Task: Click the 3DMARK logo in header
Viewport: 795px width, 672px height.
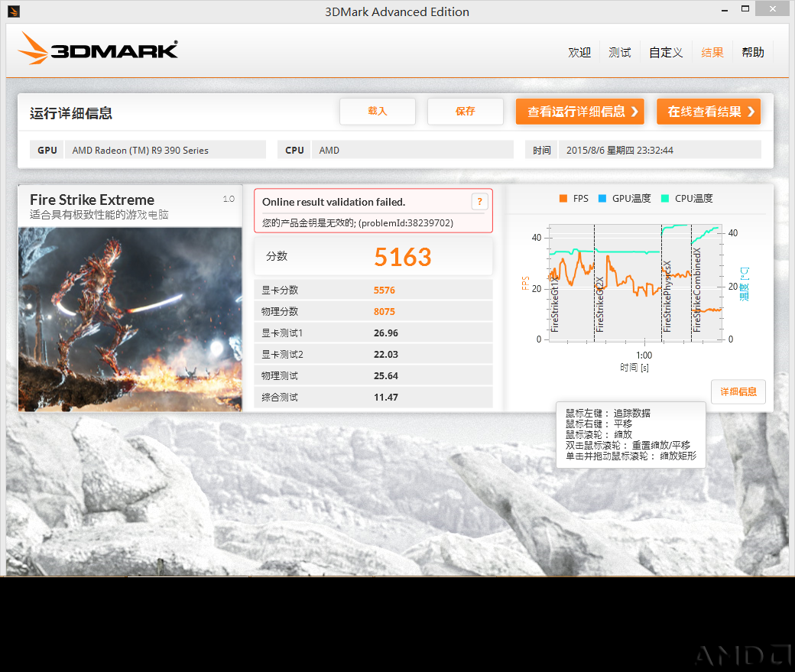Action: pos(98,49)
